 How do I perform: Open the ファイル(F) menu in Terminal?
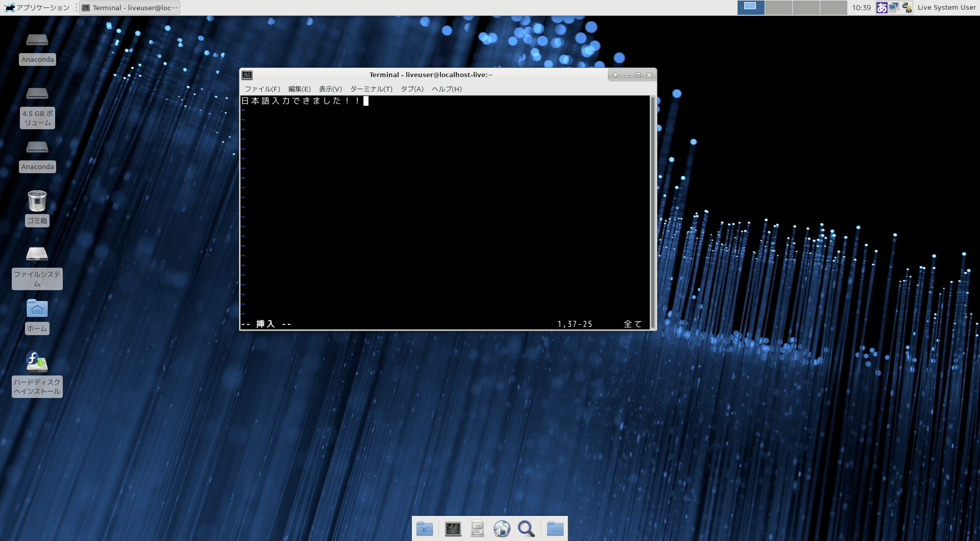click(x=262, y=89)
